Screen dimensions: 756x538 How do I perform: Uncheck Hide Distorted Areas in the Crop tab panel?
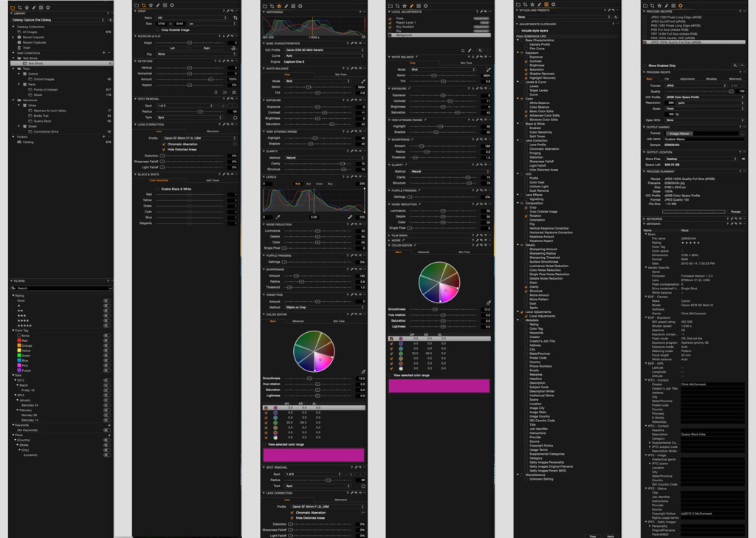[164, 149]
